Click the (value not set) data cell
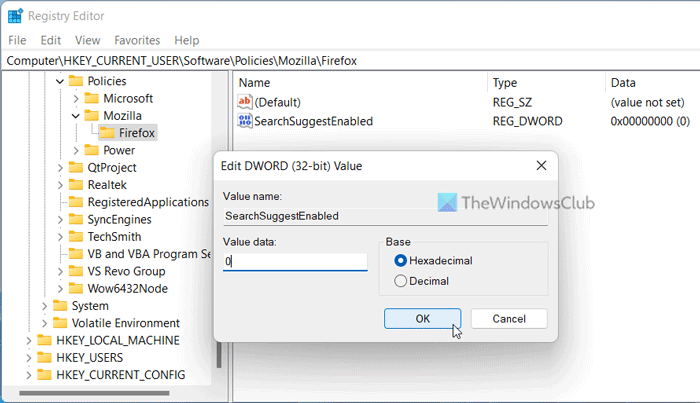The height and width of the screenshot is (403, 700). click(647, 102)
